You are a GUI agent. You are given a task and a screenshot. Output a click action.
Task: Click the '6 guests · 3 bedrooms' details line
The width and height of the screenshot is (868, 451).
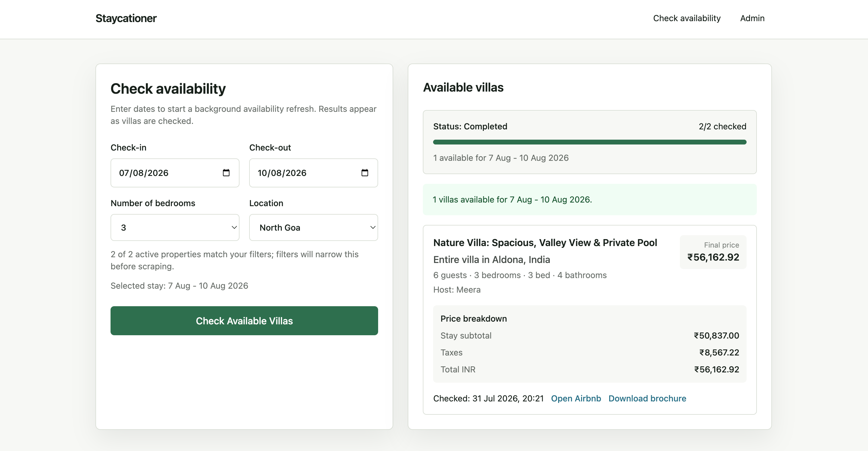tap(520, 275)
